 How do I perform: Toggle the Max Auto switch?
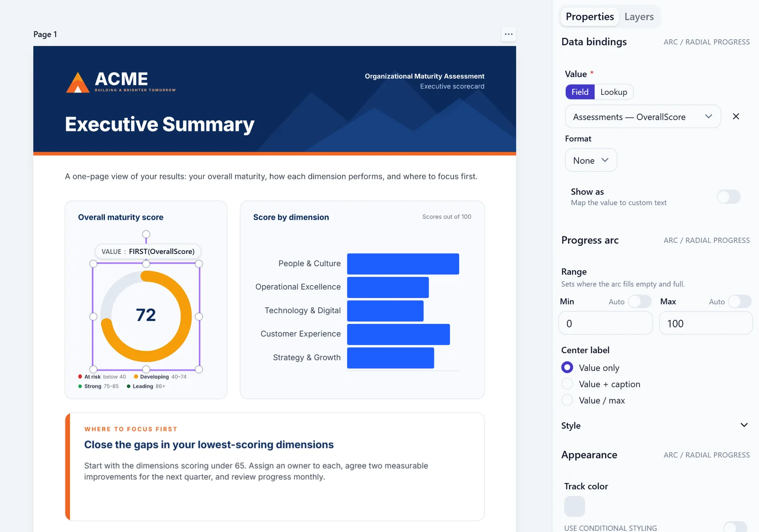tap(740, 302)
